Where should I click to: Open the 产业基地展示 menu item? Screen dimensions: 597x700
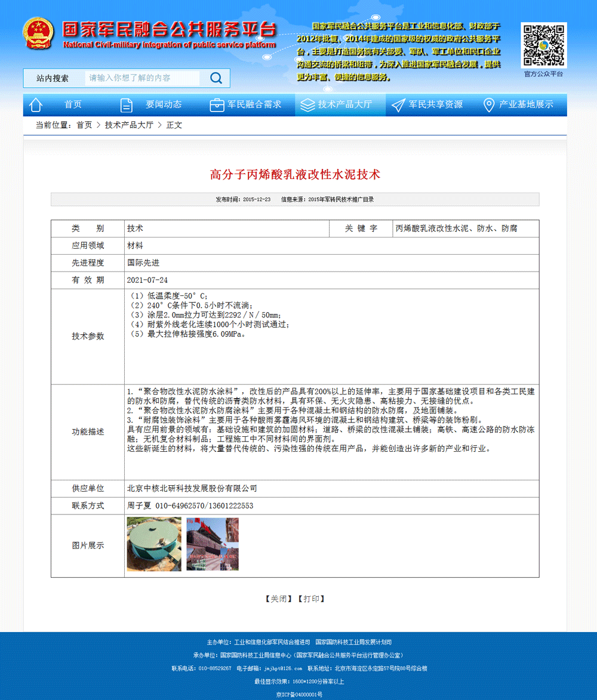[x=526, y=104]
